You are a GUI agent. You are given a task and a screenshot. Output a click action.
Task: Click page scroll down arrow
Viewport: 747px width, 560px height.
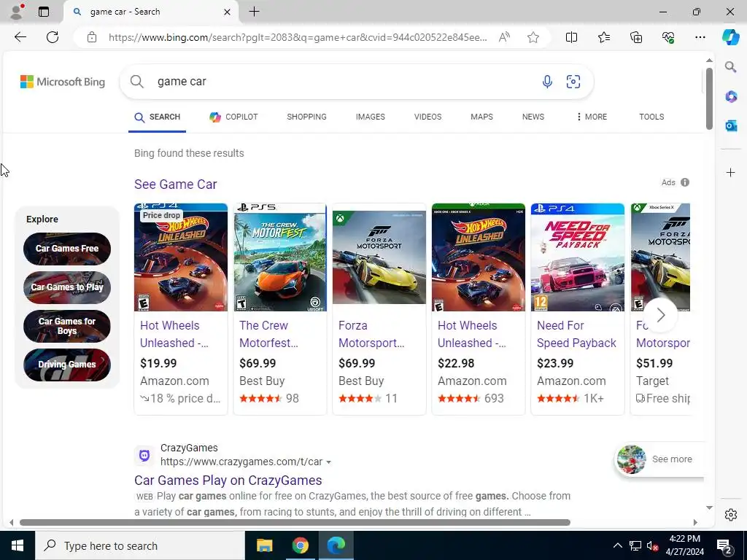(709, 507)
